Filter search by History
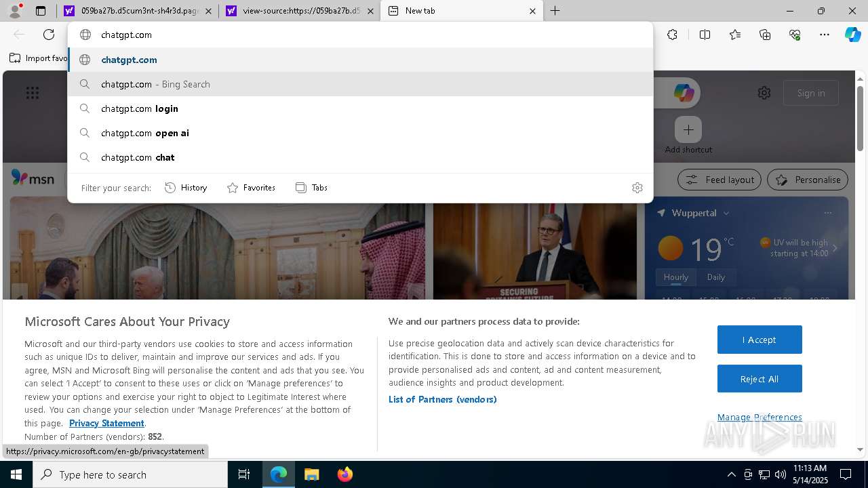868x488 pixels. [x=186, y=188]
